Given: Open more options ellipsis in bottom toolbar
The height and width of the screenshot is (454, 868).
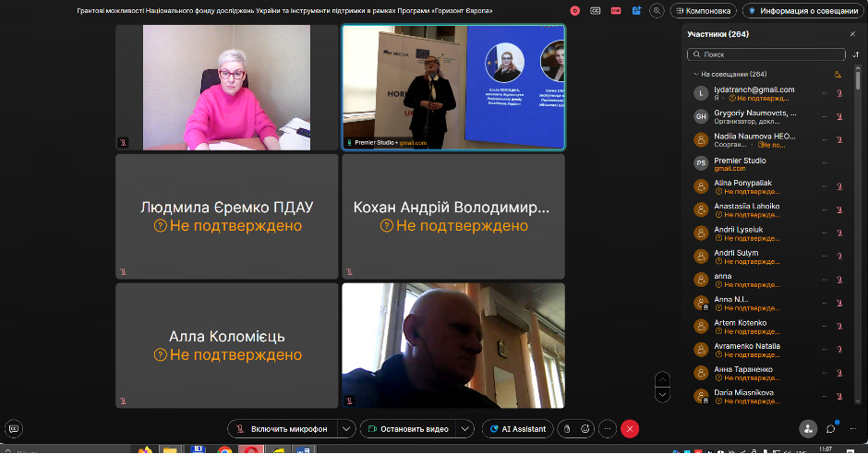Looking at the screenshot, I should pos(607,429).
